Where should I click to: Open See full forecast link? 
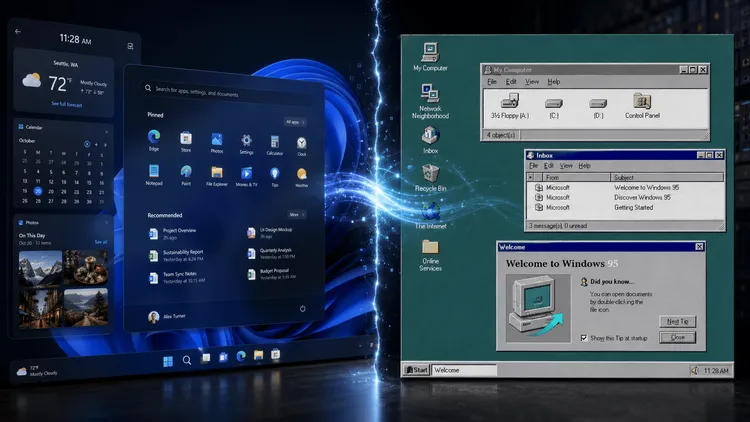coord(66,104)
